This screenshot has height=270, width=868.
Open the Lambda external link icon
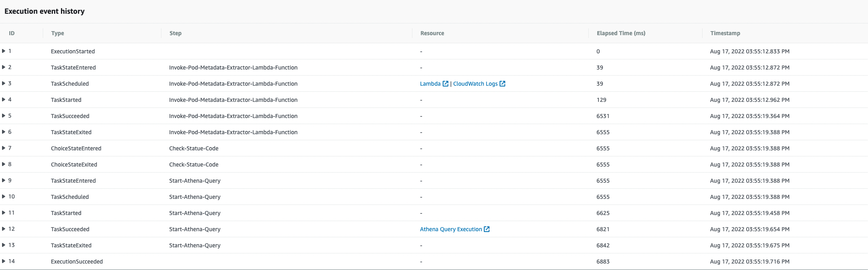[446, 84]
